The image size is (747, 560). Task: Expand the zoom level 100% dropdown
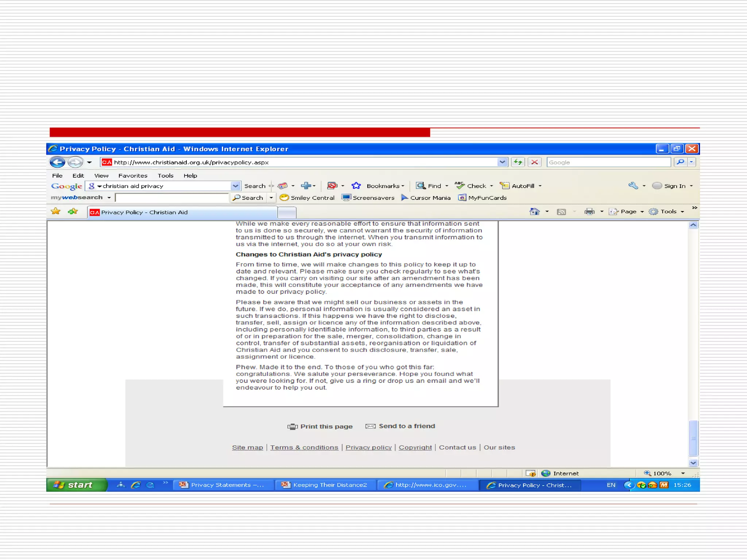(x=683, y=473)
